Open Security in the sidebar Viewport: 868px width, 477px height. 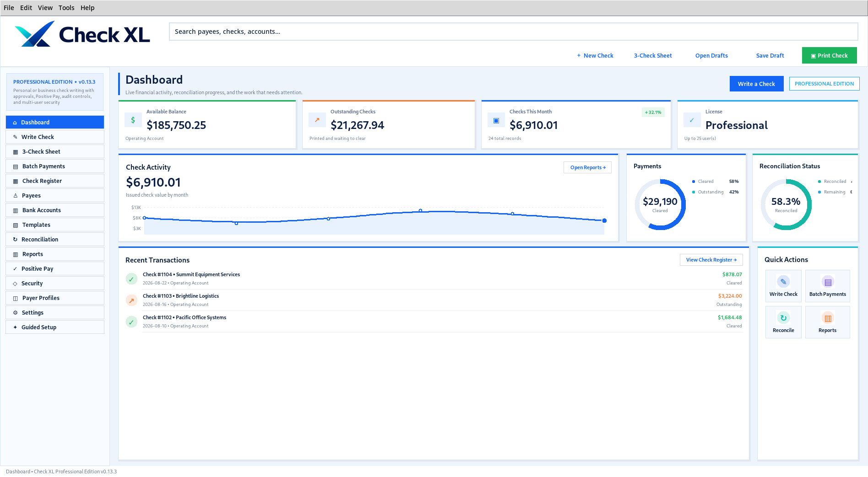55,283
